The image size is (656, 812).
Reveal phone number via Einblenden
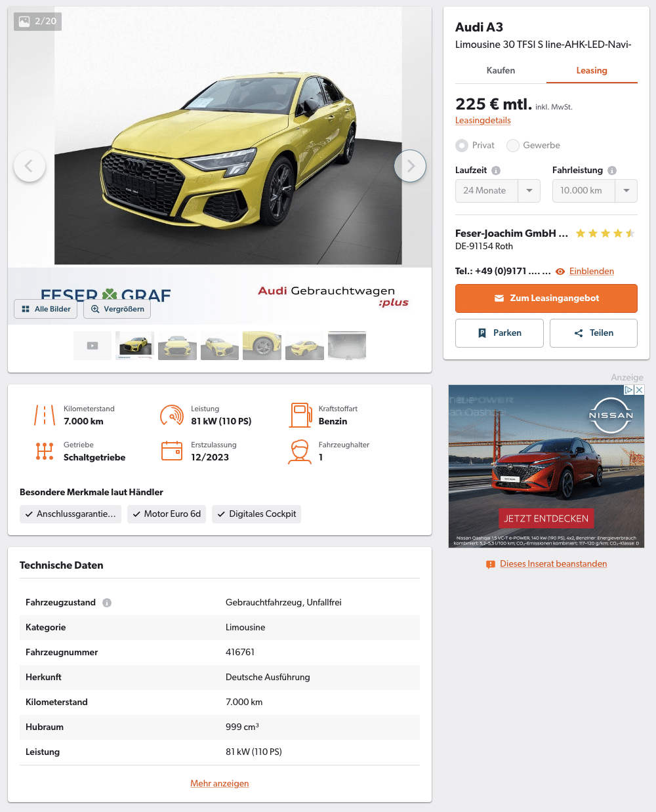tap(592, 272)
